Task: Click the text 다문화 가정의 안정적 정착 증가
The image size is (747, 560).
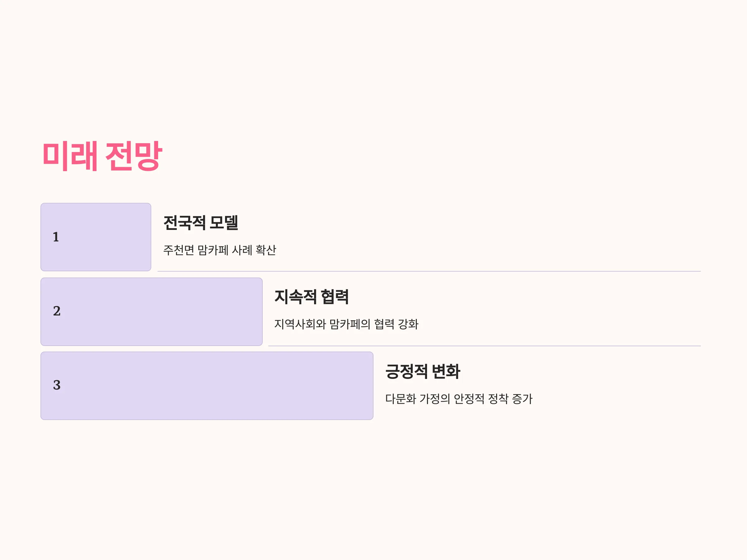Action: coord(459,399)
